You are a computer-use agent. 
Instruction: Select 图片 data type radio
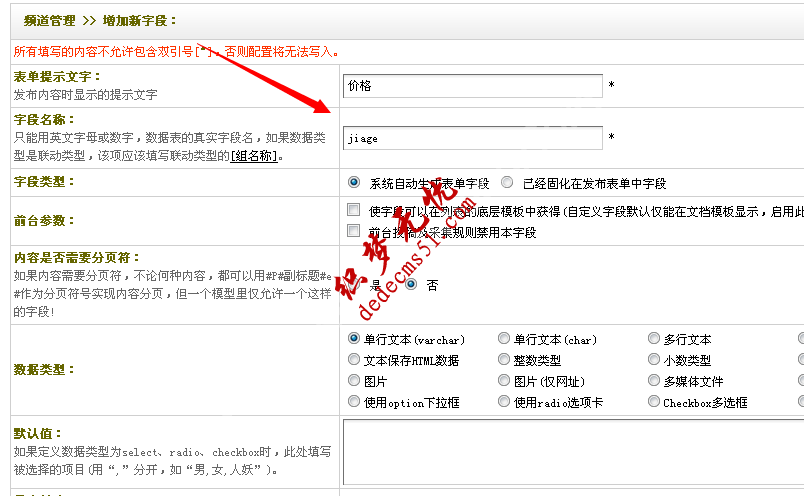coord(354,381)
